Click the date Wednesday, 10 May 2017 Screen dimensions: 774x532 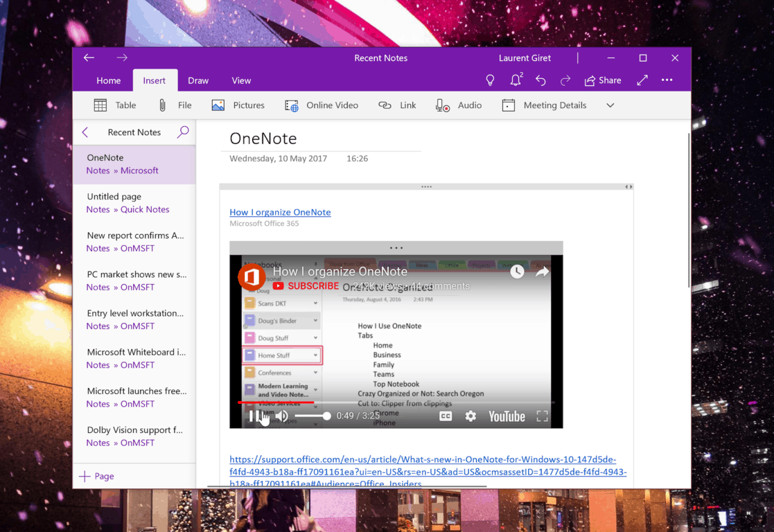click(279, 159)
